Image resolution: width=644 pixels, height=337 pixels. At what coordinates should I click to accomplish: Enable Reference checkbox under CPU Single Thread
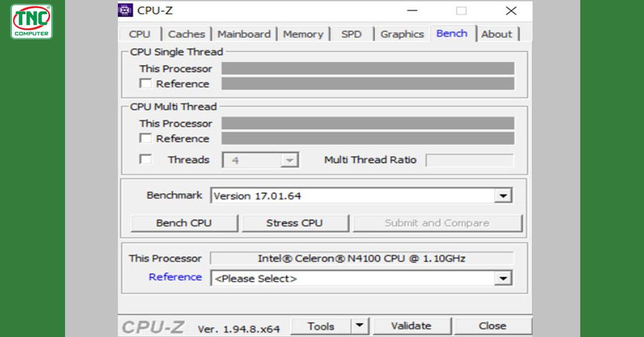click(146, 83)
